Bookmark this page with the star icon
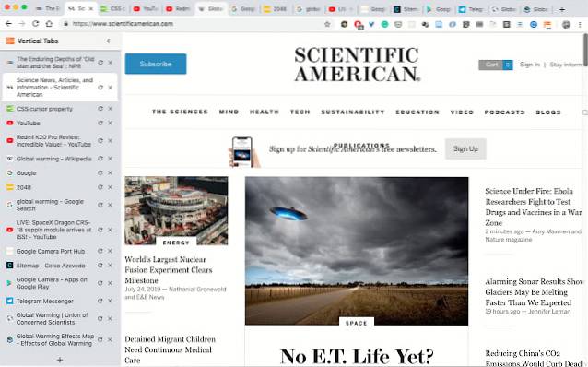The height and width of the screenshot is (367, 588). click(x=327, y=24)
